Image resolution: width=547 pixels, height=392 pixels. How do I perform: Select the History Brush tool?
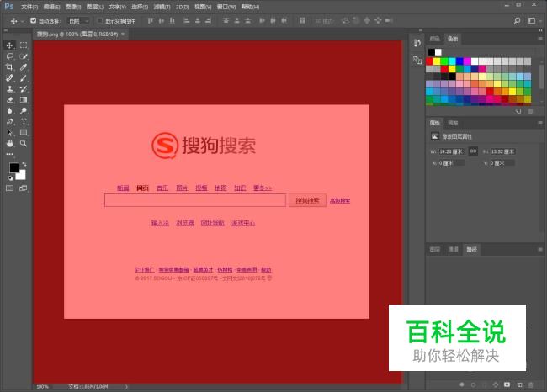24,89
